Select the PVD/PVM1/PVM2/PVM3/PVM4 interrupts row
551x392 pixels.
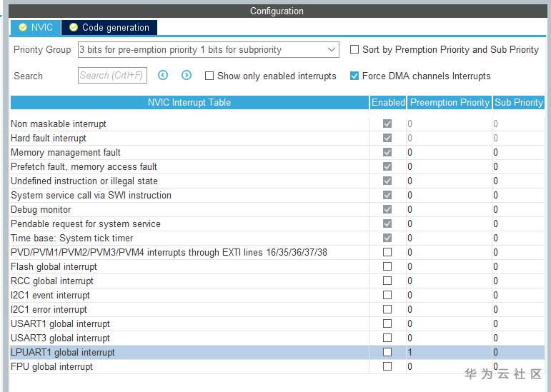pyautogui.click(x=277, y=252)
